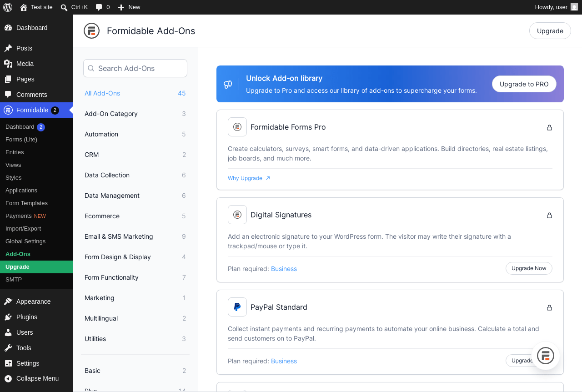Click the green Upgrade submenu item
The image size is (582, 392).
(36, 267)
